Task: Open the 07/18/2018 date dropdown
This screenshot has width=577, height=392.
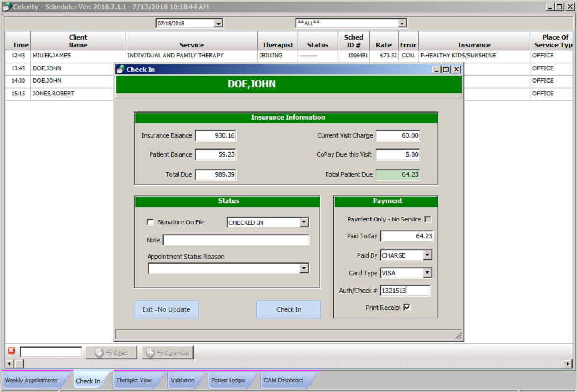Action: tap(218, 23)
